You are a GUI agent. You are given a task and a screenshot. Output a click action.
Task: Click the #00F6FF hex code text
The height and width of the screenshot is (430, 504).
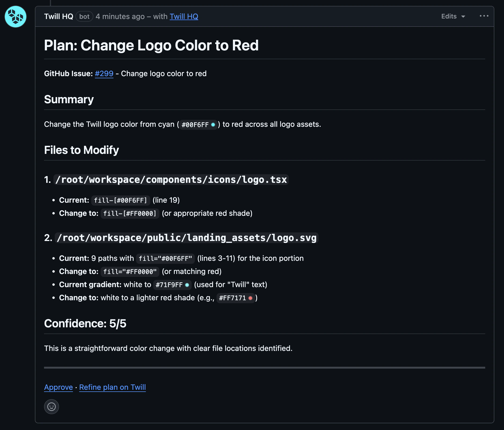point(195,125)
